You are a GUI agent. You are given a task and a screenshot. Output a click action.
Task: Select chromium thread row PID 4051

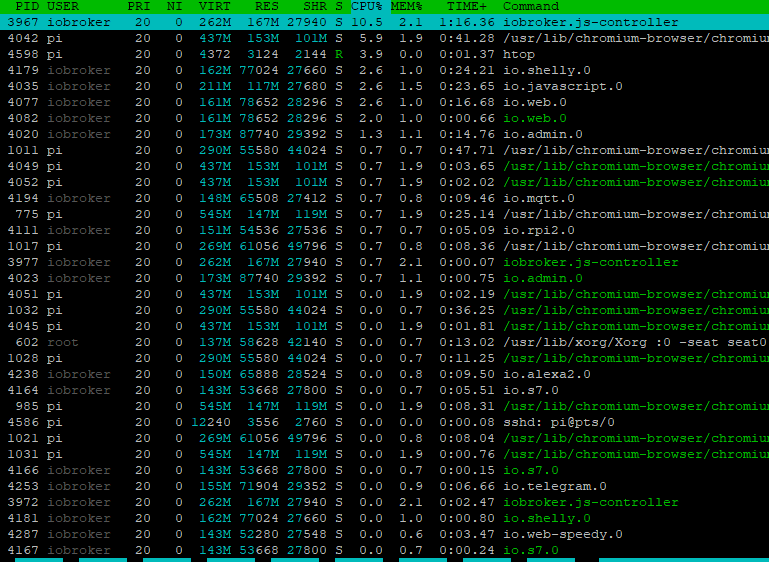click(x=384, y=294)
